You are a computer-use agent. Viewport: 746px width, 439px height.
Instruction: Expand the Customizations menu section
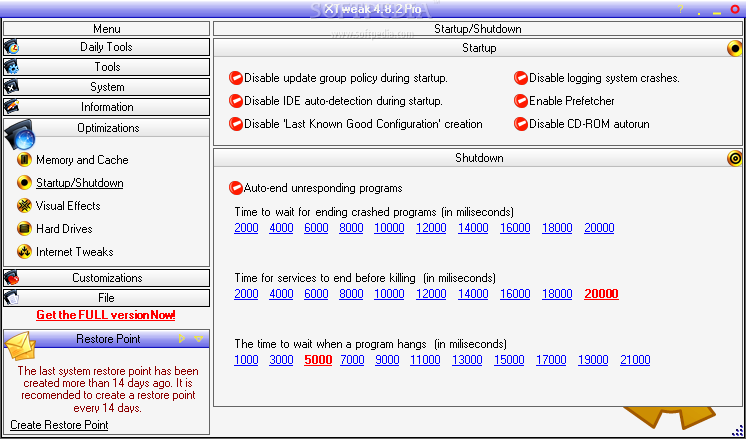coord(106,278)
